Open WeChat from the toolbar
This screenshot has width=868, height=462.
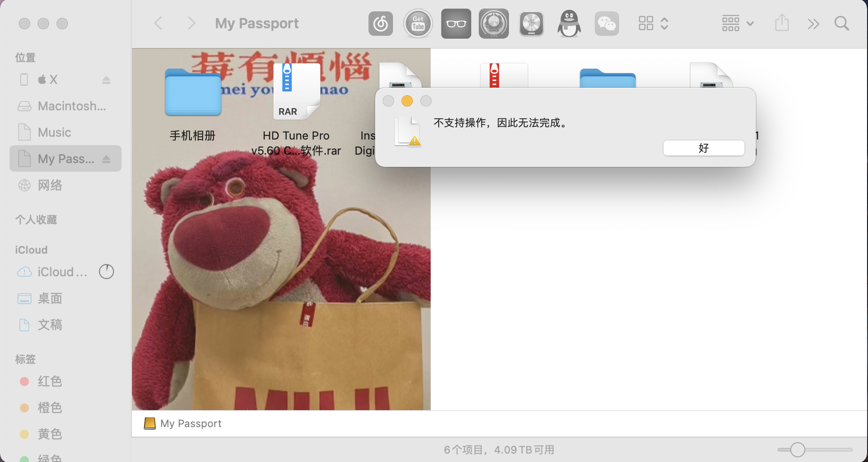coord(606,24)
